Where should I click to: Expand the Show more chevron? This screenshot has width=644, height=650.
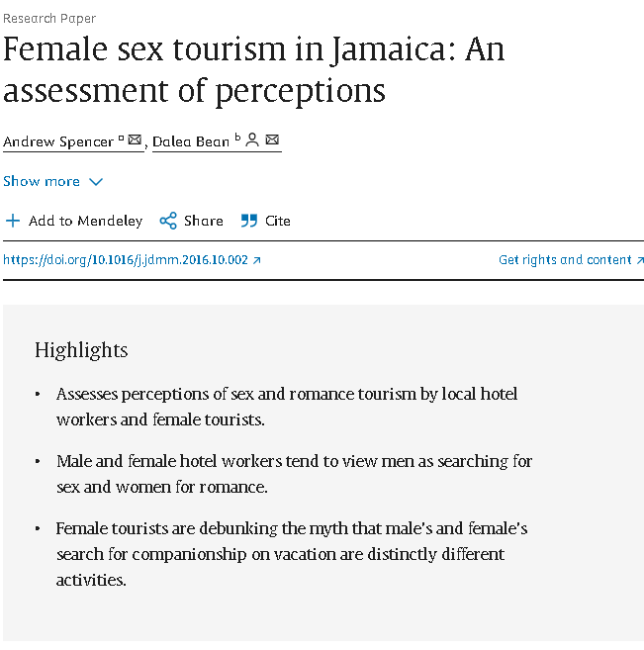[96, 182]
